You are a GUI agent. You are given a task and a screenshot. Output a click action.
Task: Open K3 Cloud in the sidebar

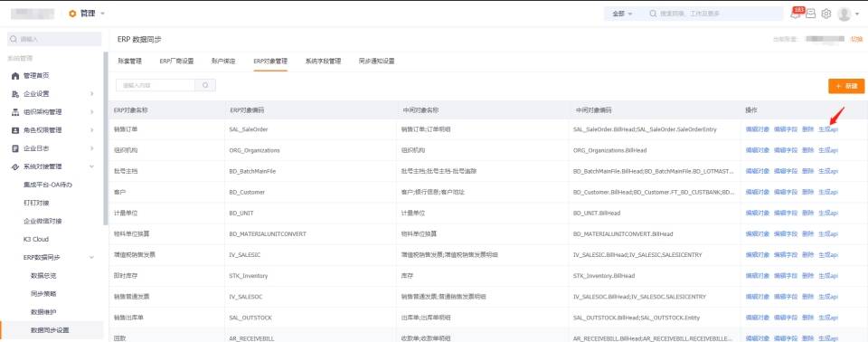pos(36,240)
